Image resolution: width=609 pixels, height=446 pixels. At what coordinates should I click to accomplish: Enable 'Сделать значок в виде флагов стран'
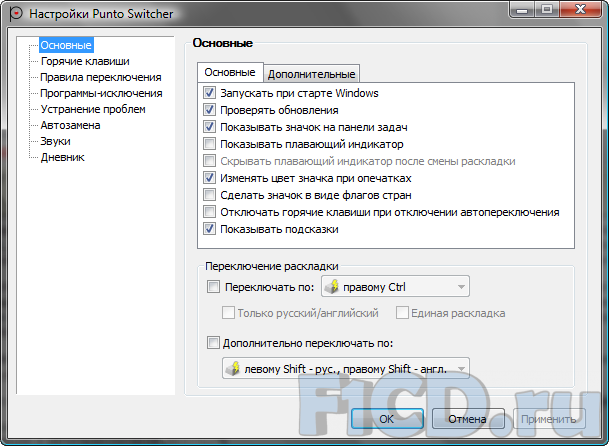click(x=209, y=195)
